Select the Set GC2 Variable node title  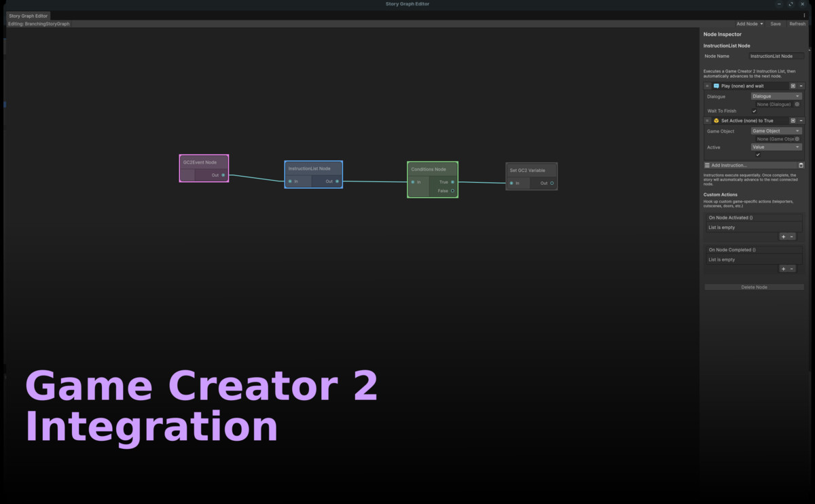pos(528,170)
